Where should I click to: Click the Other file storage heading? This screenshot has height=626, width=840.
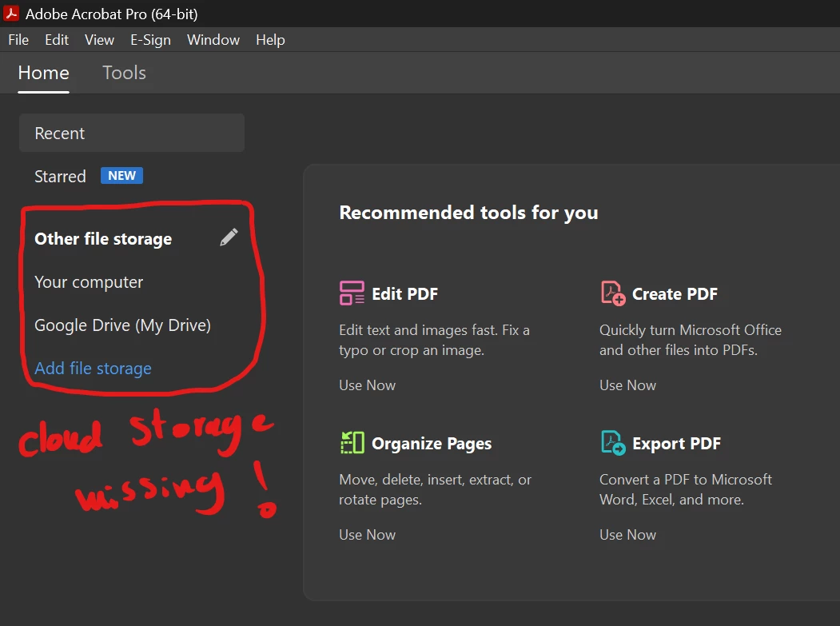(103, 239)
